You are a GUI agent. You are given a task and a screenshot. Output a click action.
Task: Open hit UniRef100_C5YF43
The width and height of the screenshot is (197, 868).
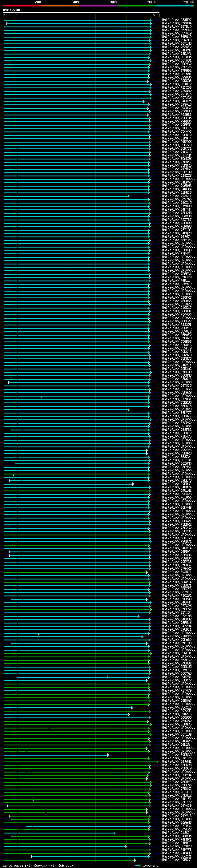[x=177, y=30]
